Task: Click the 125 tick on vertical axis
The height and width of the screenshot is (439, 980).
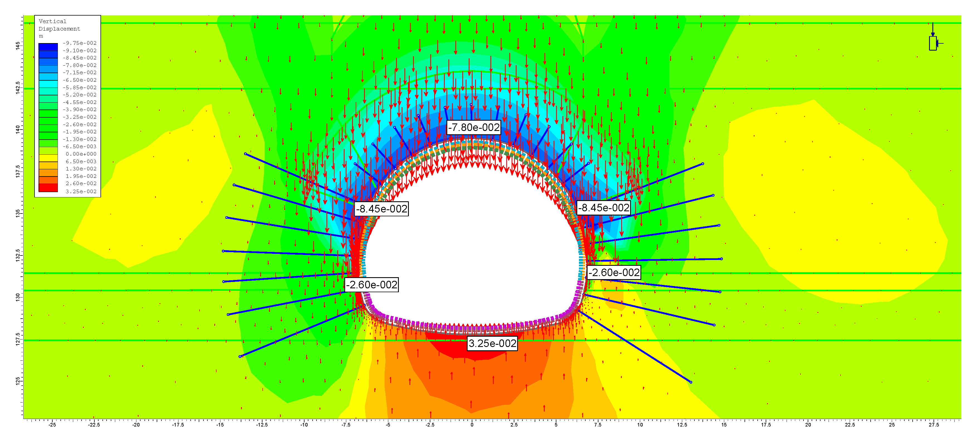Action: click(x=18, y=381)
